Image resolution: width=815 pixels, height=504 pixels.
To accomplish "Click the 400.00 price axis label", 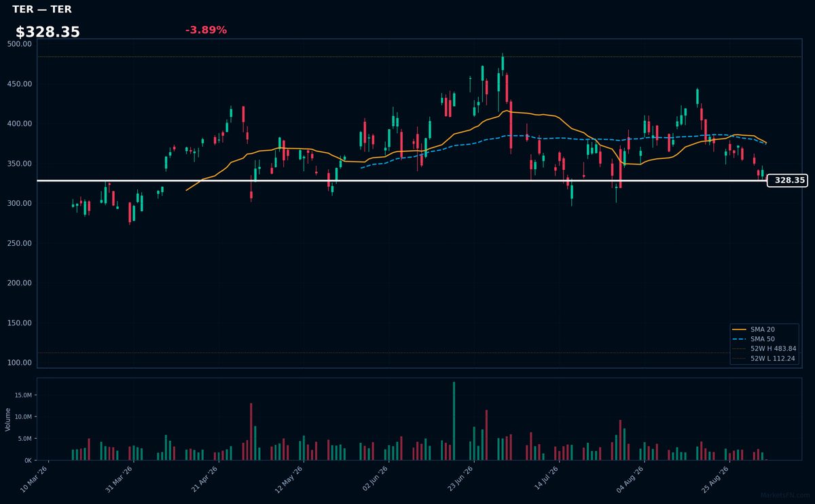I will (19, 124).
